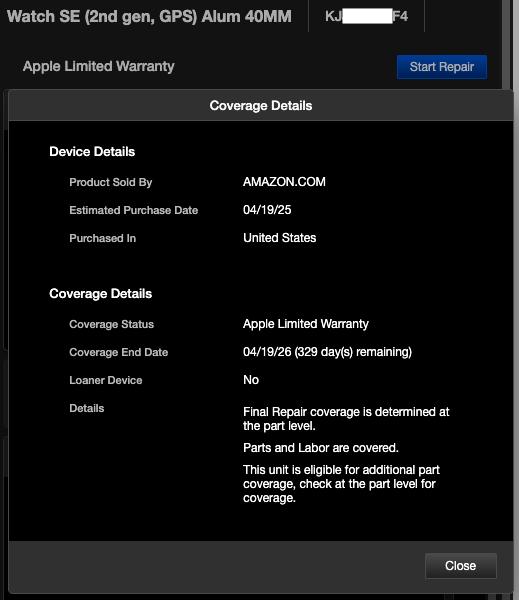
Task: Select the Apple Limited Warranty coverage status value
Action: tap(306, 324)
